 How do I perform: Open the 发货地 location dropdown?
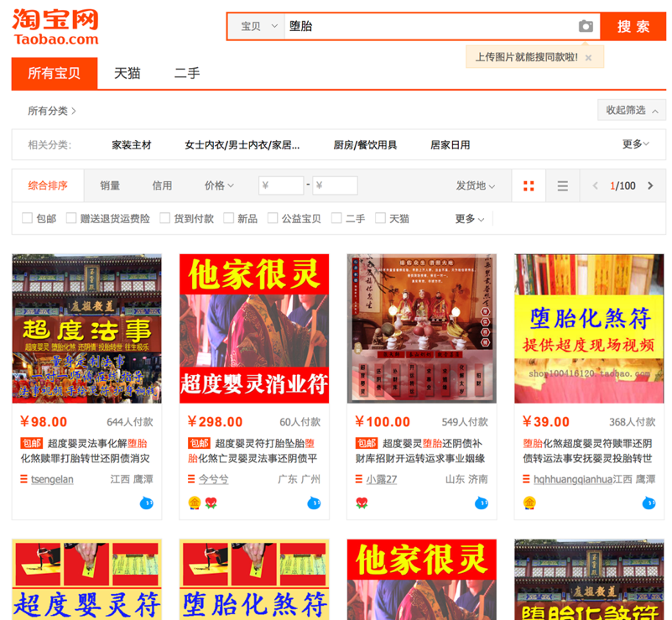(x=476, y=185)
